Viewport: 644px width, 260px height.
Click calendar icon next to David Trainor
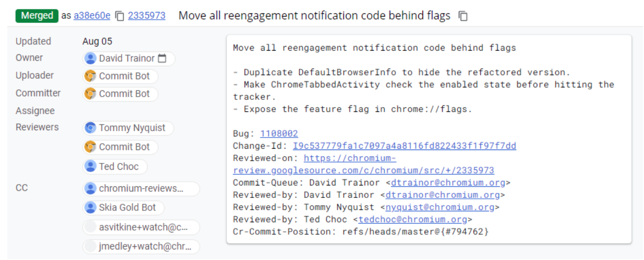coord(162,58)
